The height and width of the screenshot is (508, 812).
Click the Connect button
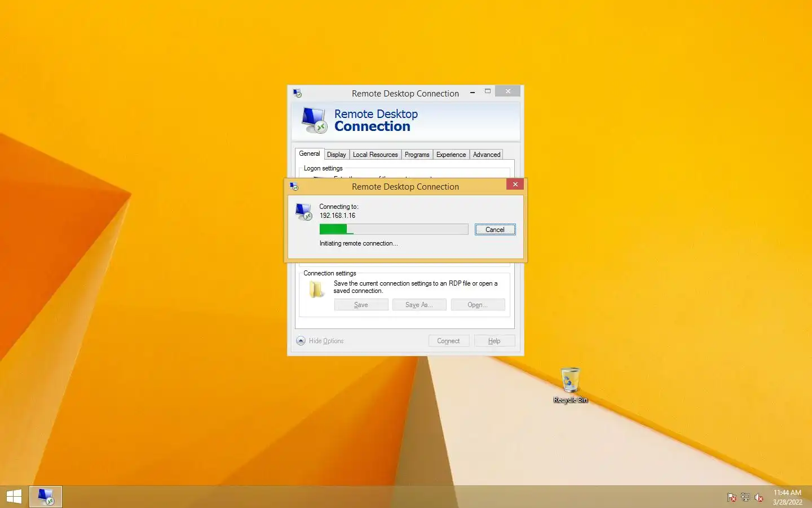448,341
